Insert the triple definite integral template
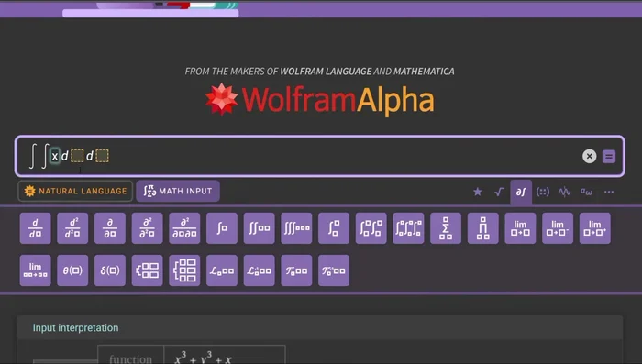The width and height of the screenshot is (642, 364). [x=409, y=228]
